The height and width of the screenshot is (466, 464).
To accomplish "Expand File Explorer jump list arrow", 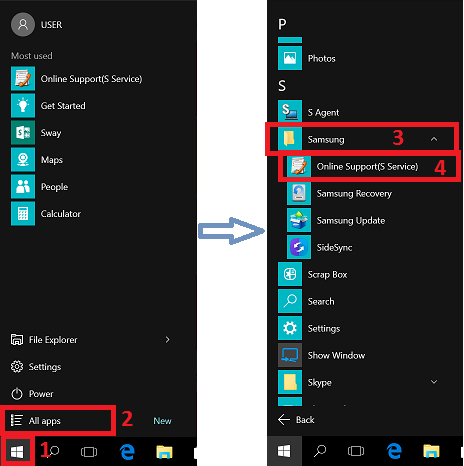I will pyautogui.click(x=167, y=340).
